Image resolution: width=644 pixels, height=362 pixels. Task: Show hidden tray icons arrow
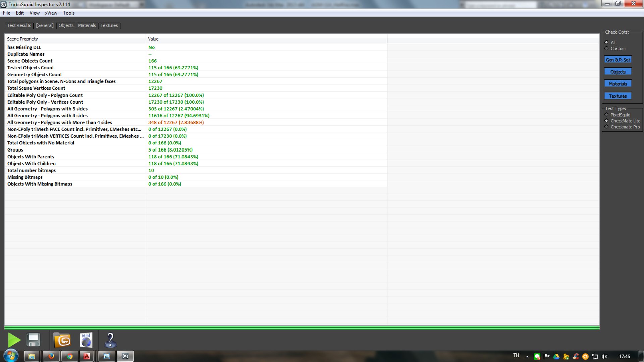tap(527, 357)
